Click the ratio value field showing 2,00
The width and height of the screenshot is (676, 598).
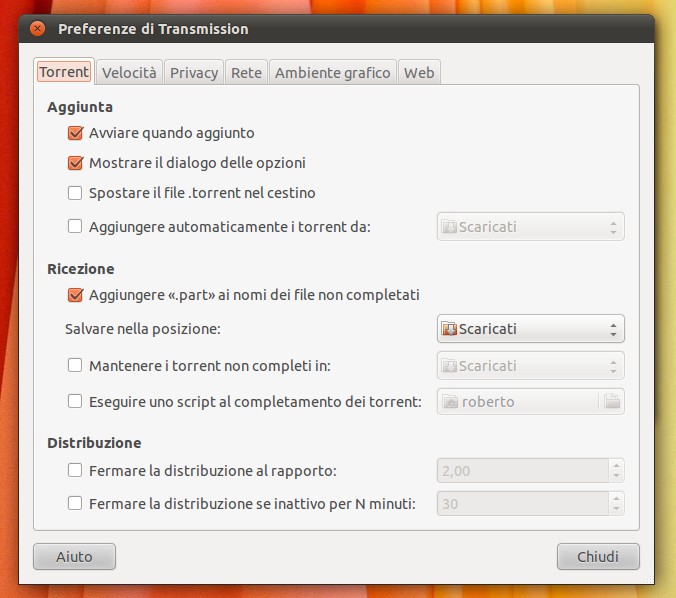point(523,470)
